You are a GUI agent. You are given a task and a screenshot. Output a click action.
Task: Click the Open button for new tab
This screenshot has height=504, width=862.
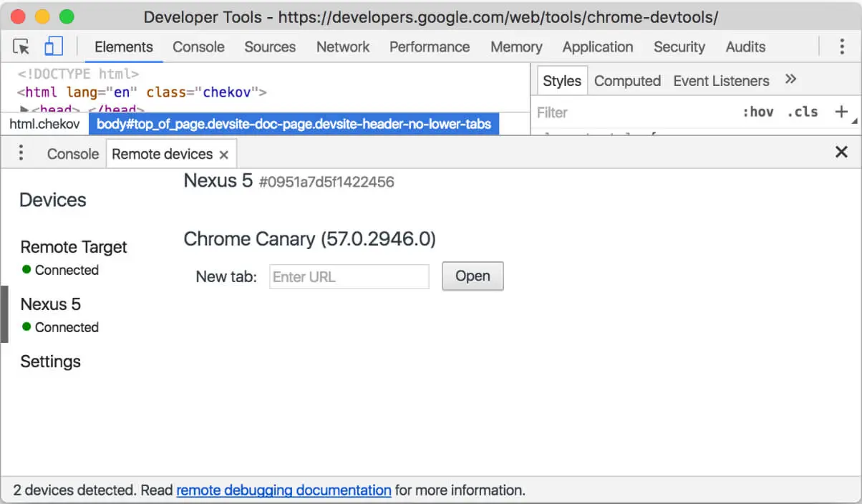pyautogui.click(x=473, y=276)
